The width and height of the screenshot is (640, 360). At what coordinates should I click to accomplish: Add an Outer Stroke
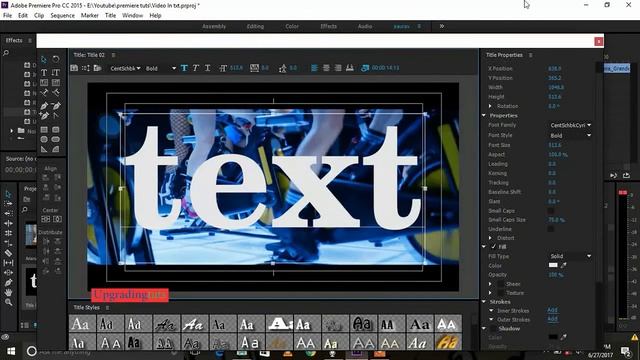click(x=552, y=319)
